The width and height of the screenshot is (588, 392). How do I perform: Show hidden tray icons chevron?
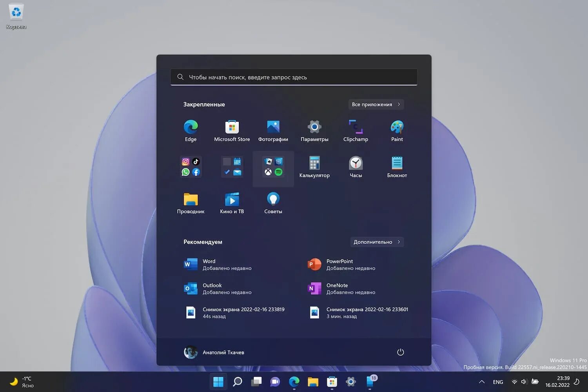click(482, 382)
